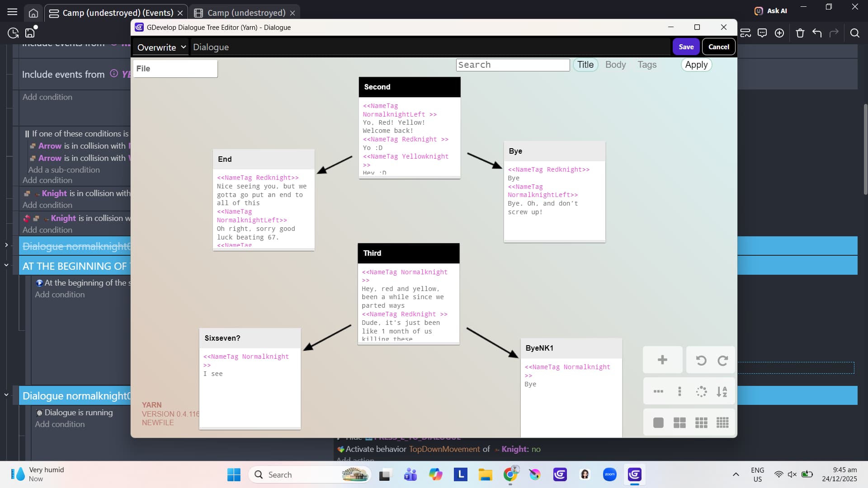Set zoom to single-node view icon

click(658, 422)
